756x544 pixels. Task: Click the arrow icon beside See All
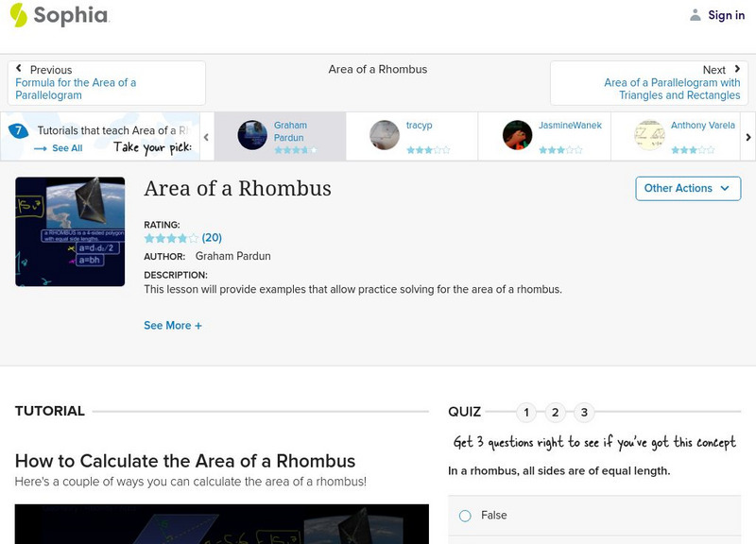pyautogui.click(x=41, y=148)
